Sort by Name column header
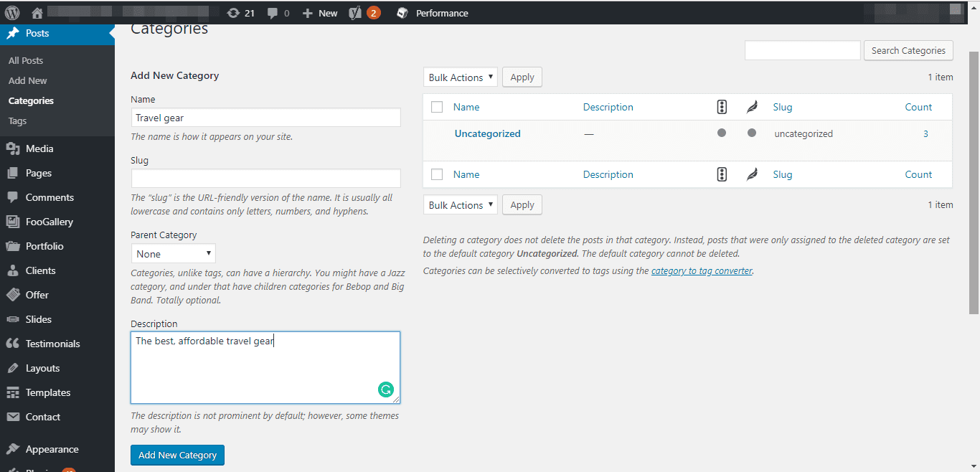 (466, 107)
